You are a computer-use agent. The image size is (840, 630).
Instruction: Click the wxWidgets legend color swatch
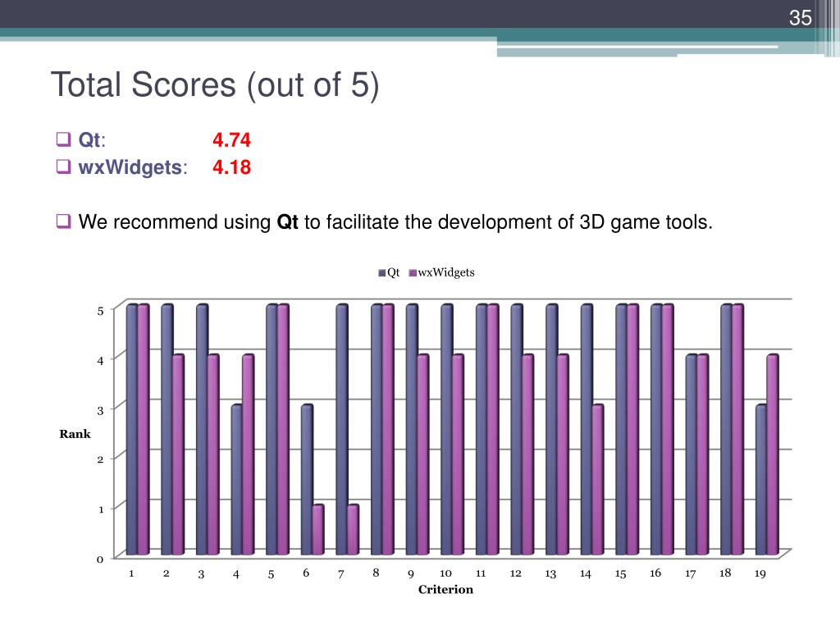(x=413, y=272)
